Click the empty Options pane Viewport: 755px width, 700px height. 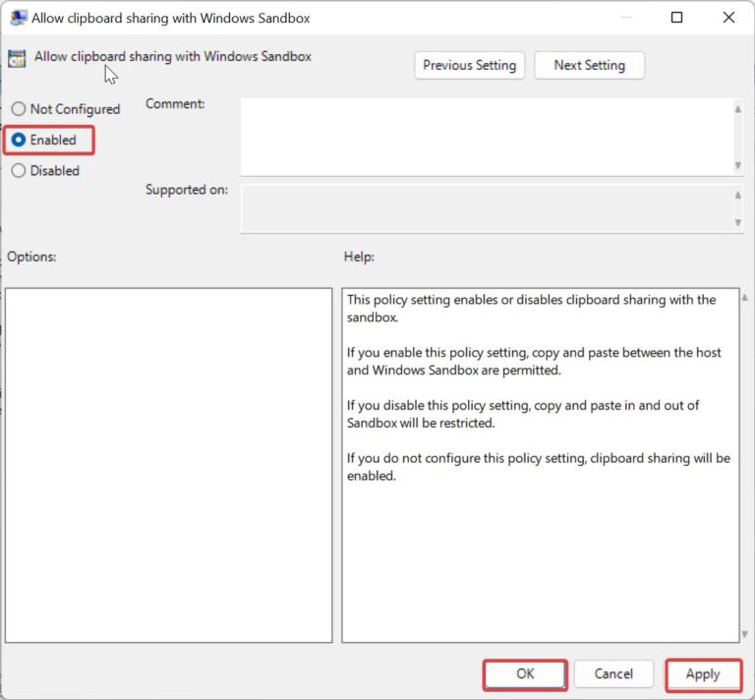click(168, 465)
